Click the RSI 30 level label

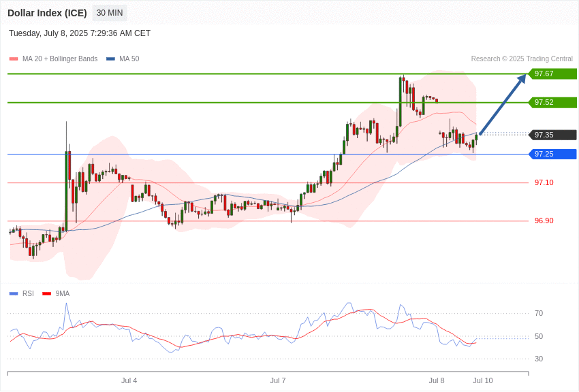coord(539,359)
